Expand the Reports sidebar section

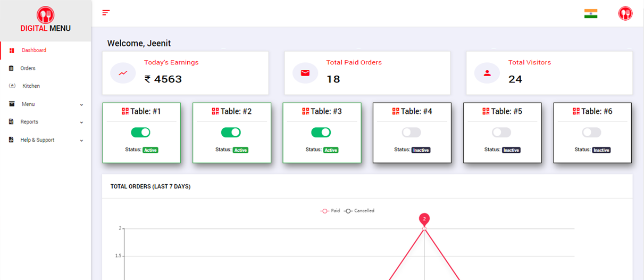[x=45, y=122]
